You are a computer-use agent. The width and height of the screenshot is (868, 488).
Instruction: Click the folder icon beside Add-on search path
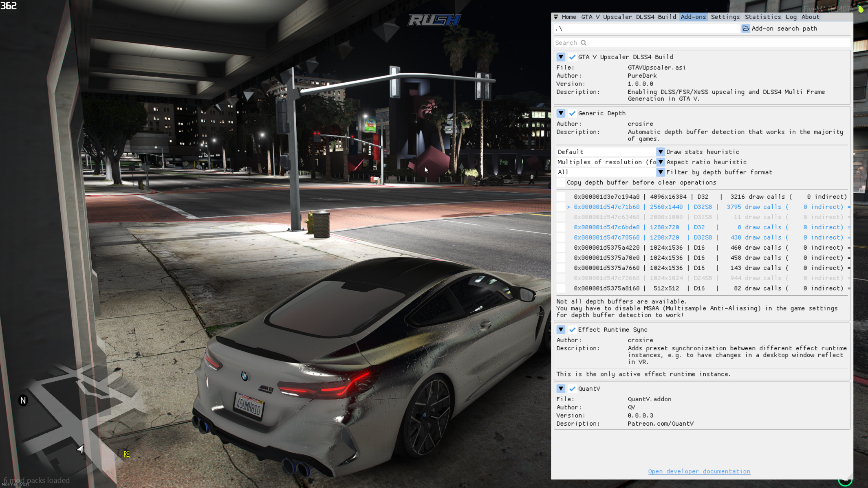746,29
